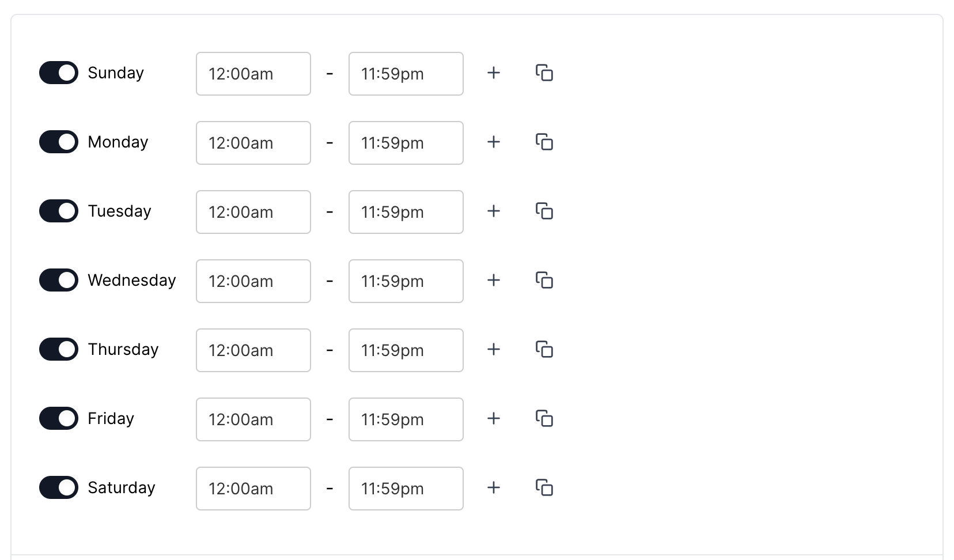Add another time slot for Sunday
The height and width of the screenshot is (560, 954).
493,73
